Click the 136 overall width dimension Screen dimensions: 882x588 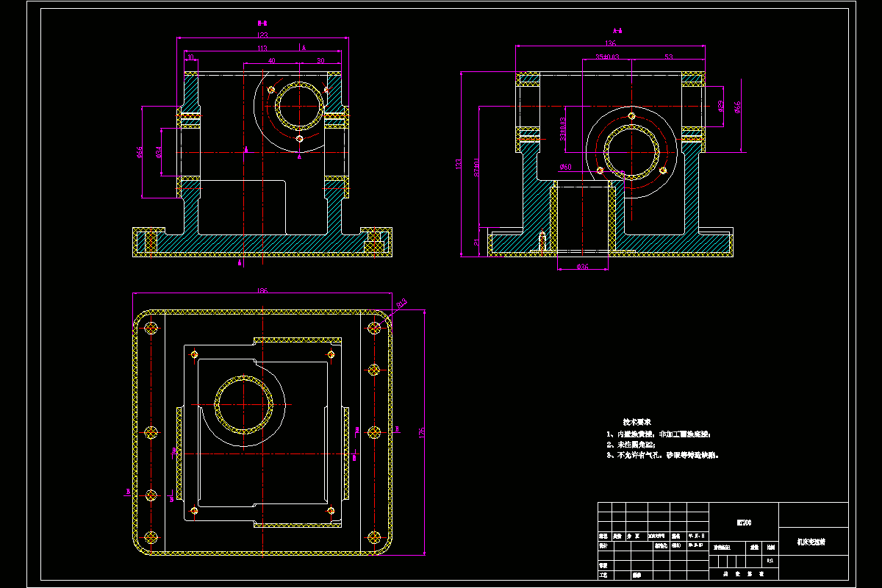[x=610, y=43]
